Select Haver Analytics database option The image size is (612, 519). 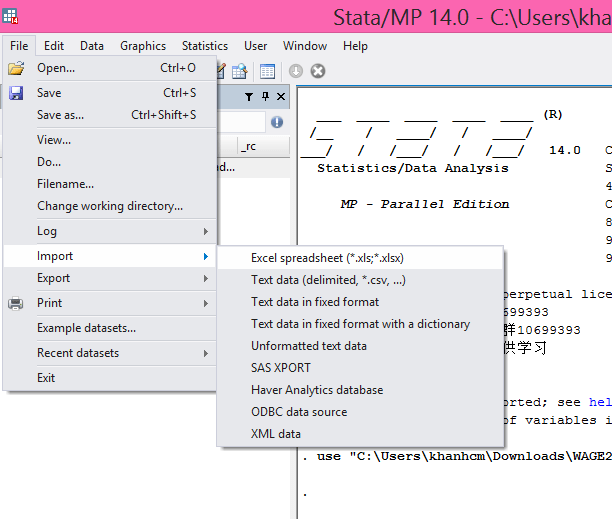[x=360, y=390]
